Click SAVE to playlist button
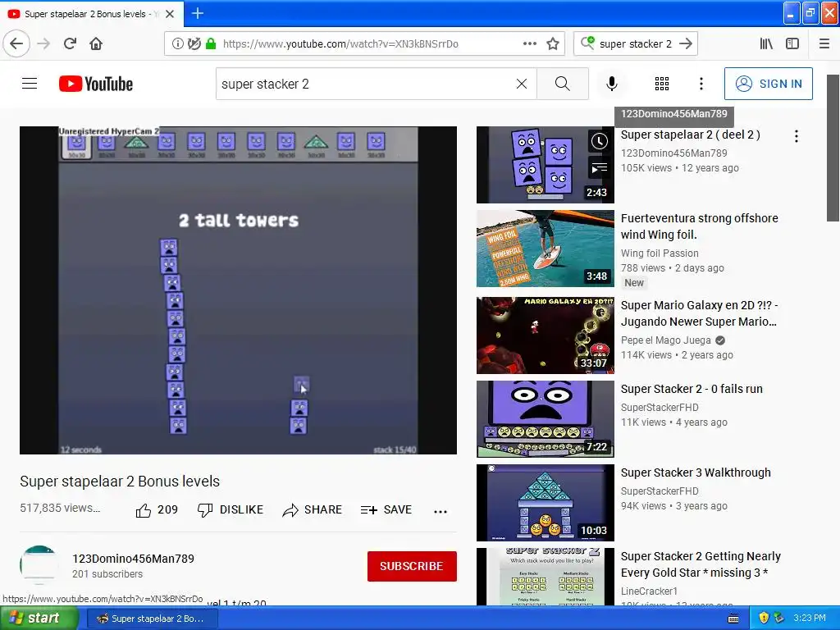Image resolution: width=840 pixels, height=630 pixels. [386, 510]
